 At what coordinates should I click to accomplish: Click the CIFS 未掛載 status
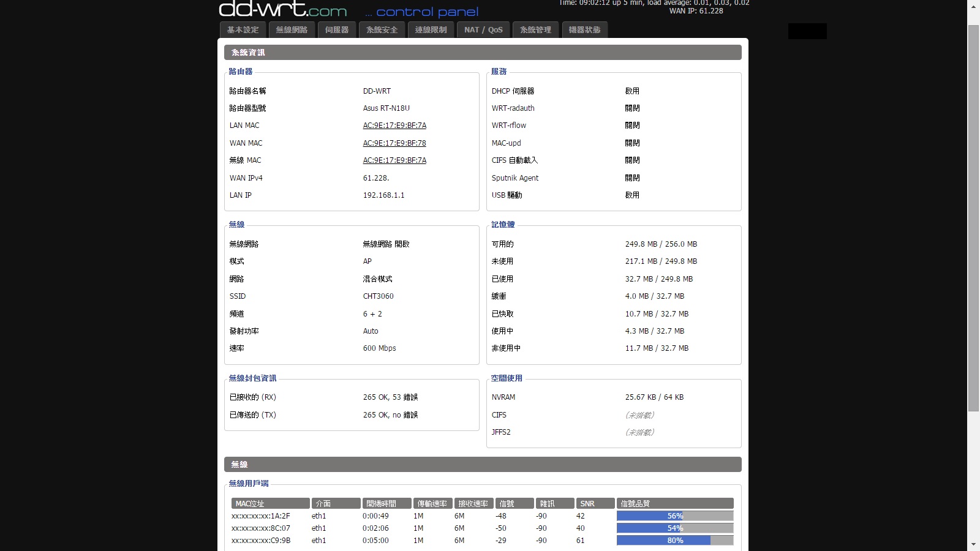point(639,415)
